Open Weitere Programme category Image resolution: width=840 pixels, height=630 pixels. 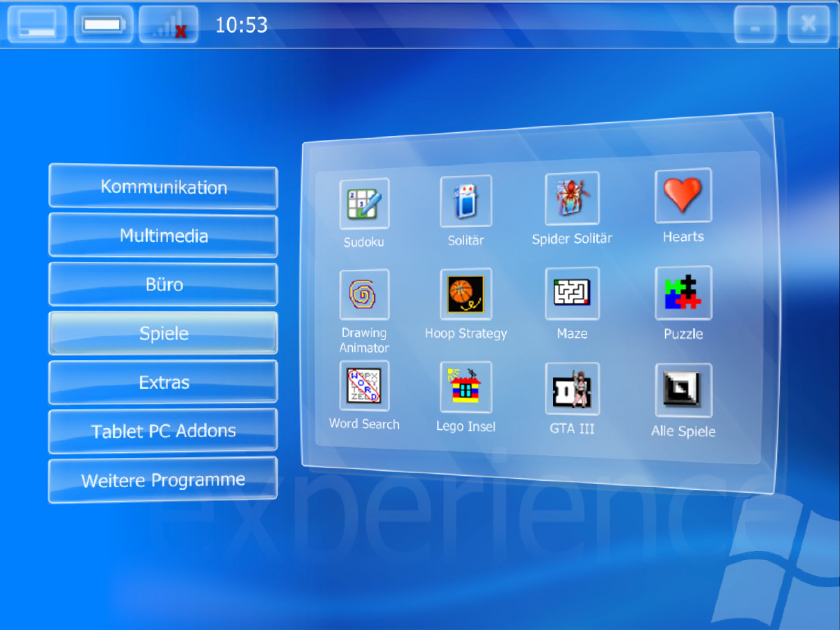tap(163, 480)
